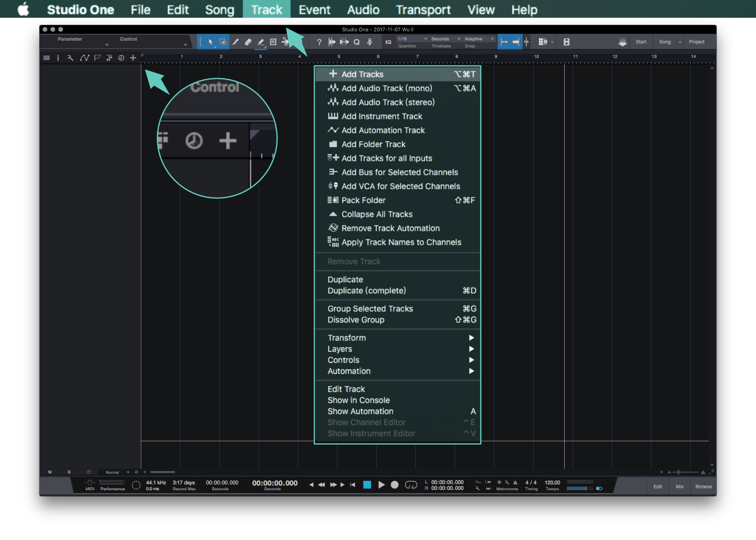
Task: Click the Start page button
Action: click(x=641, y=42)
